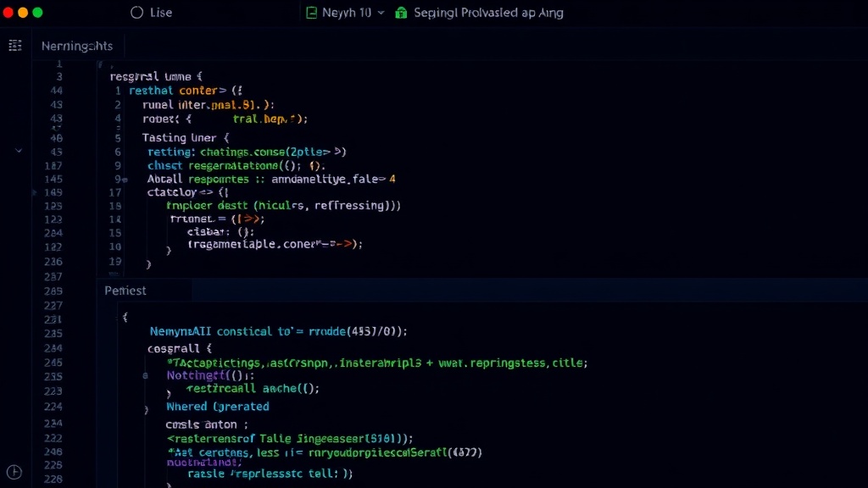Click the code line starting 'runel ifiter'
This screenshot has width=868, height=488.
tap(209, 104)
